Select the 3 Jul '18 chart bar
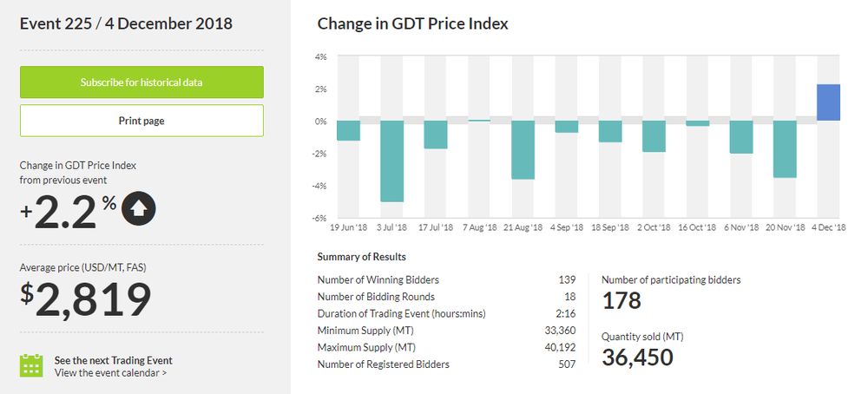Viewport: 868px width, 394px height. point(392,161)
